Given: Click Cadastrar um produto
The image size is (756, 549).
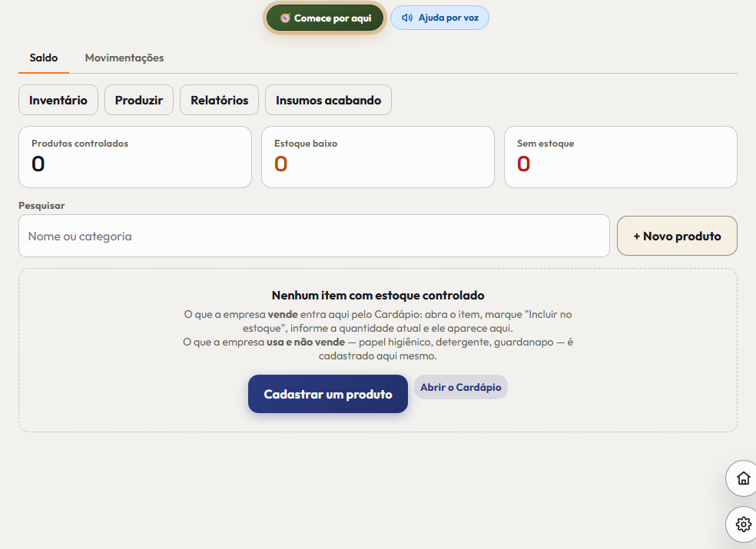Looking at the screenshot, I should (328, 394).
